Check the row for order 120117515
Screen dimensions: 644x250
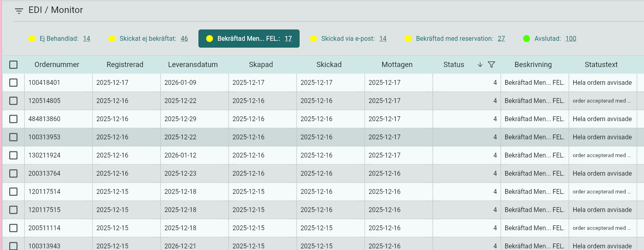(x=13, y=210)
